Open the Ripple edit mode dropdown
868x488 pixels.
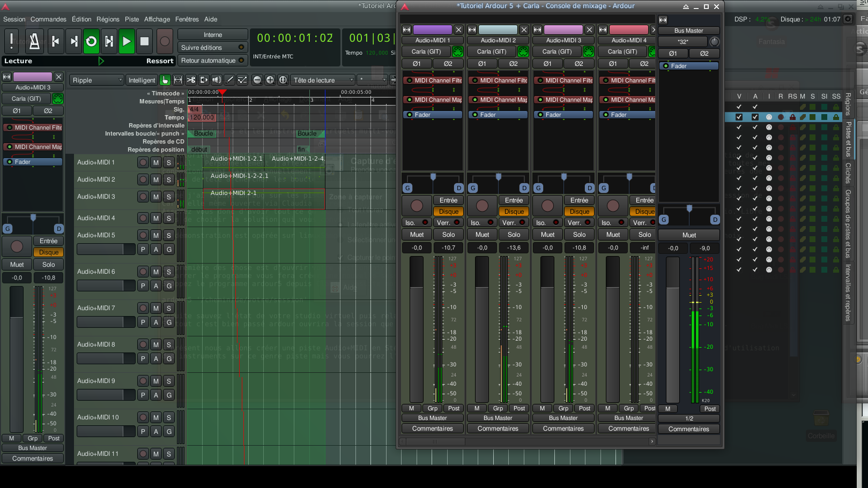point(97,80)
